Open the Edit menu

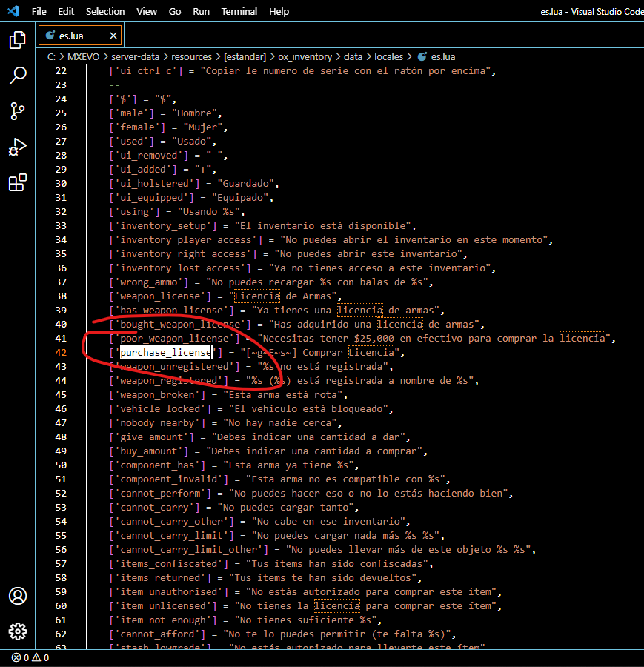(66, 11)
